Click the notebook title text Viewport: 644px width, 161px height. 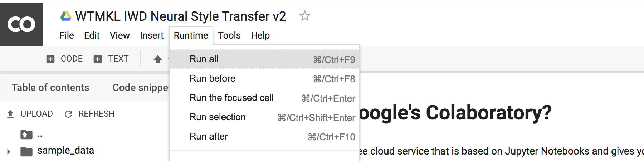tap(181, 16)
